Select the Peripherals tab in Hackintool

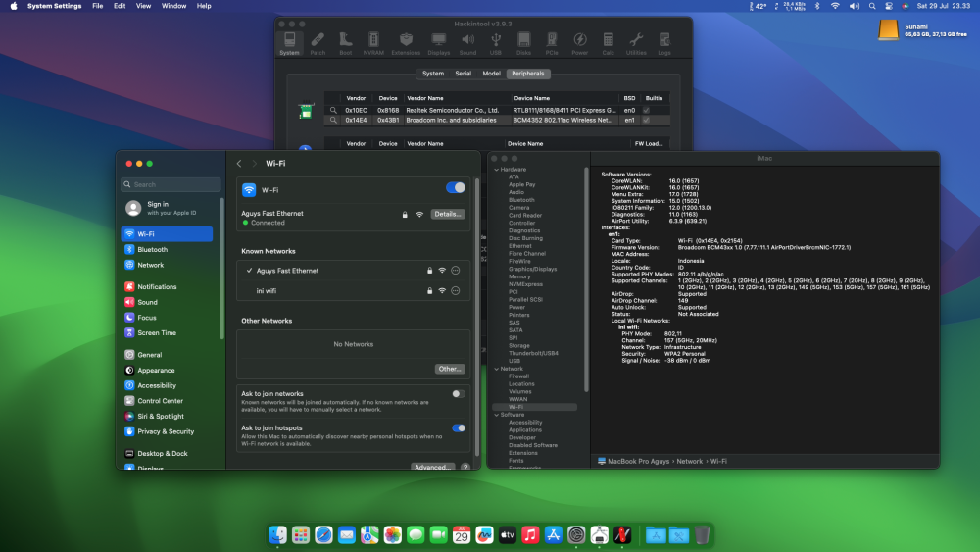(x=528, y=74)
